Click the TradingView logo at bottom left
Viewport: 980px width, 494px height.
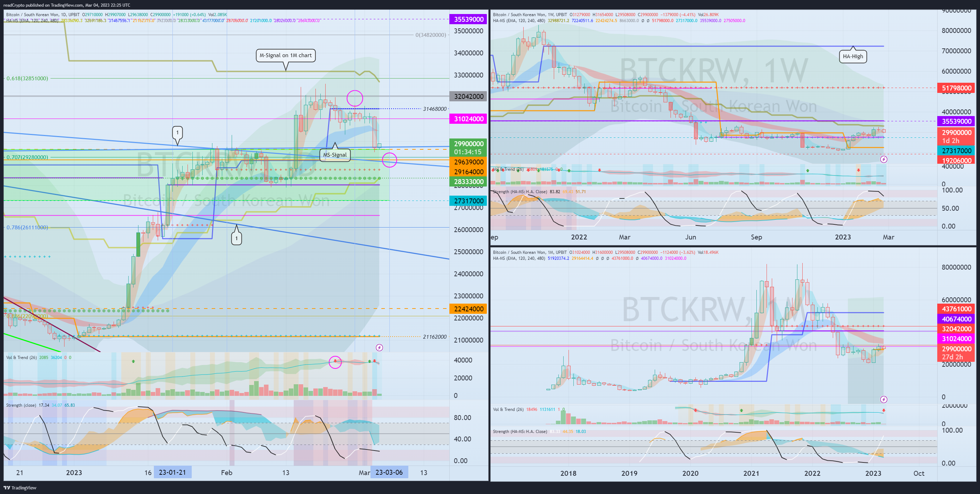(20, 488)
